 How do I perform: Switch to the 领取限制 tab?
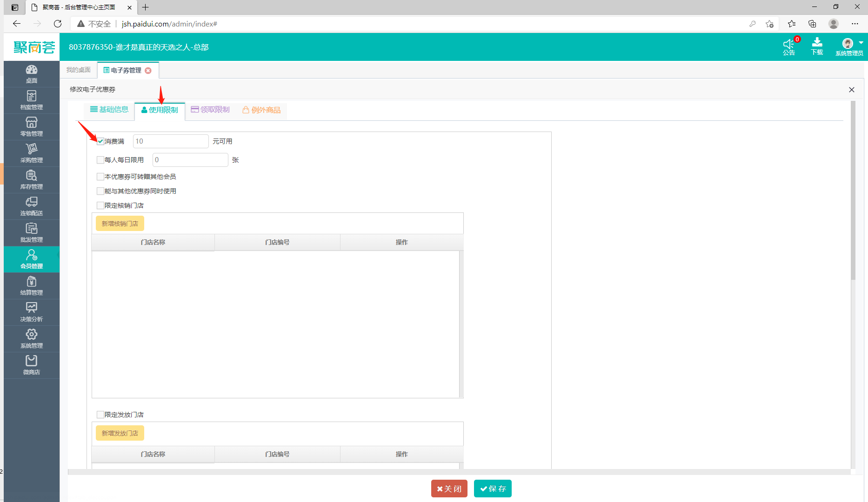210,110
